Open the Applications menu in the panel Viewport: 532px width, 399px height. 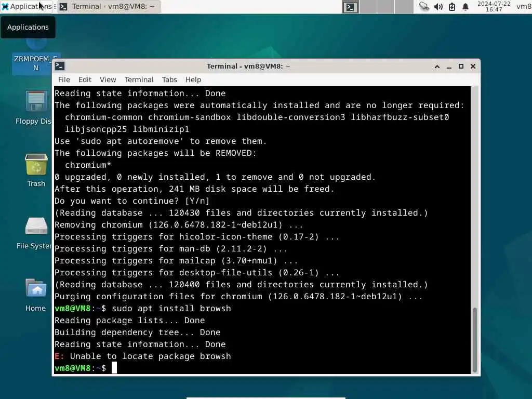(26, 6)
